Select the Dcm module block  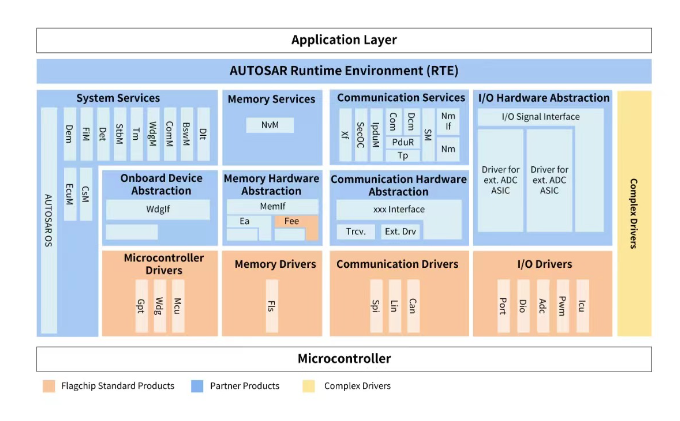(412, 122)
